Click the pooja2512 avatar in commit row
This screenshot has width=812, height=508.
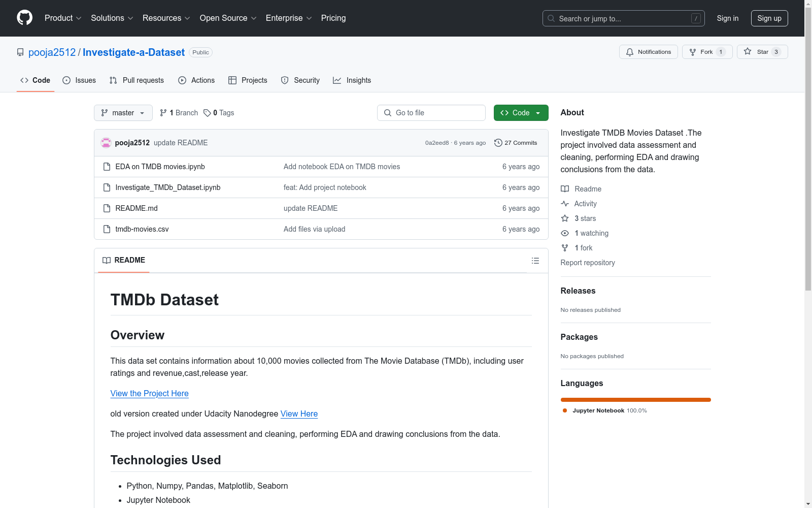[x=106, y=143]
